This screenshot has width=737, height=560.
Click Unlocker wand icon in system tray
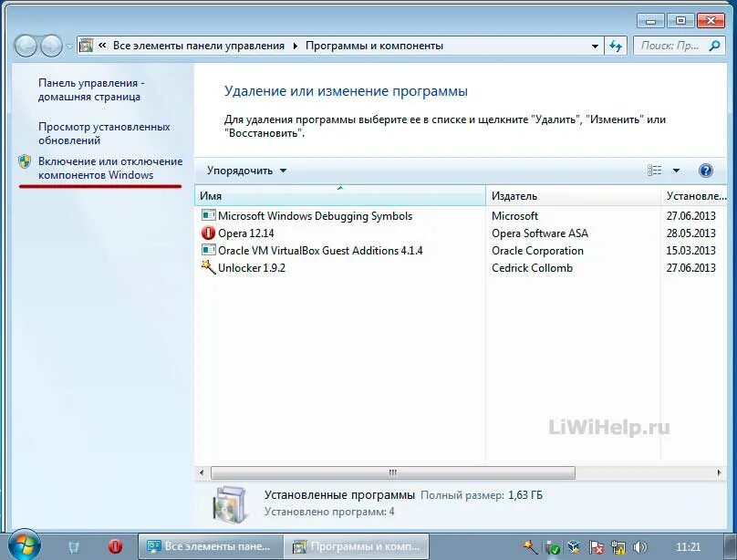point(531,547)
